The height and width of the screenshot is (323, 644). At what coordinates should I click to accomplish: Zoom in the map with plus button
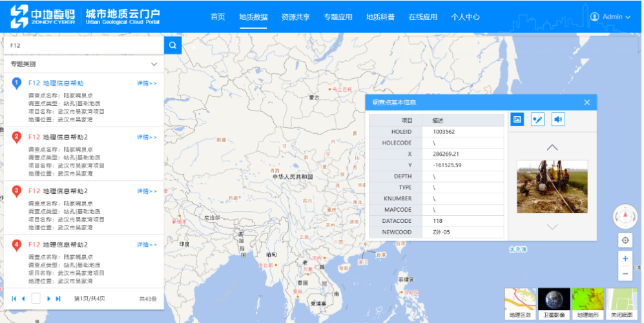click(625, 258)
